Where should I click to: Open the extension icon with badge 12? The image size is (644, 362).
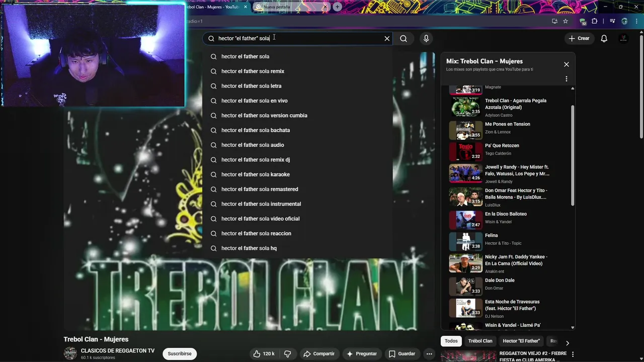pos(583,22)
